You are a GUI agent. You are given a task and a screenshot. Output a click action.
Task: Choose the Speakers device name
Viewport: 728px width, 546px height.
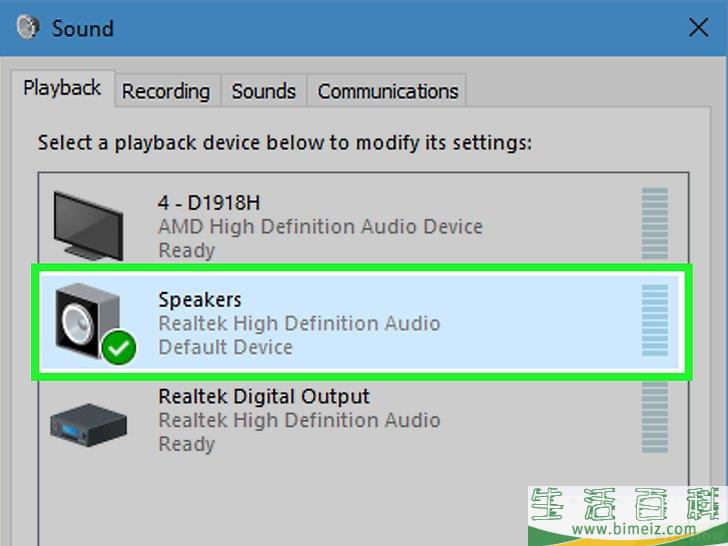[x=200, y=299]
